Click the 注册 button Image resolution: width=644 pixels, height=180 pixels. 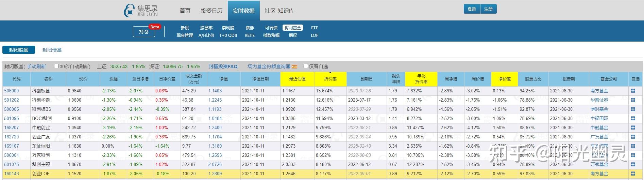click(x=489, y=9)
